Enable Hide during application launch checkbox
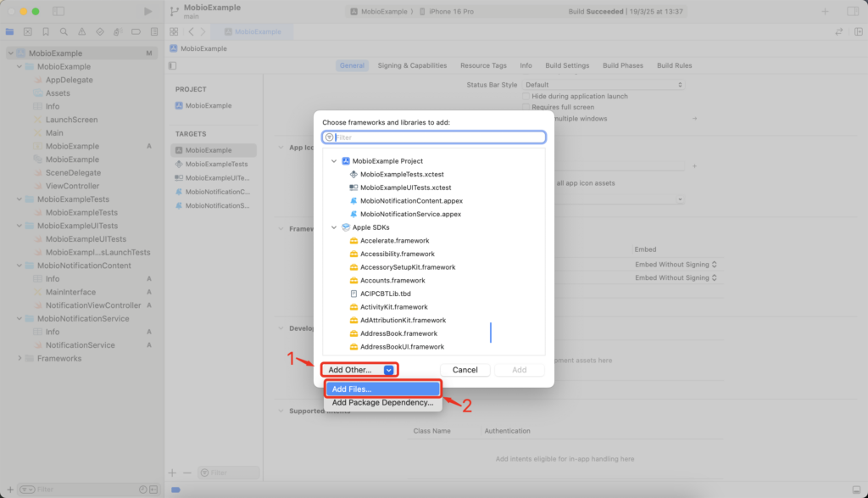Image resolution: width=868 pixels, height=498 pixels. (x=526, y=96)
